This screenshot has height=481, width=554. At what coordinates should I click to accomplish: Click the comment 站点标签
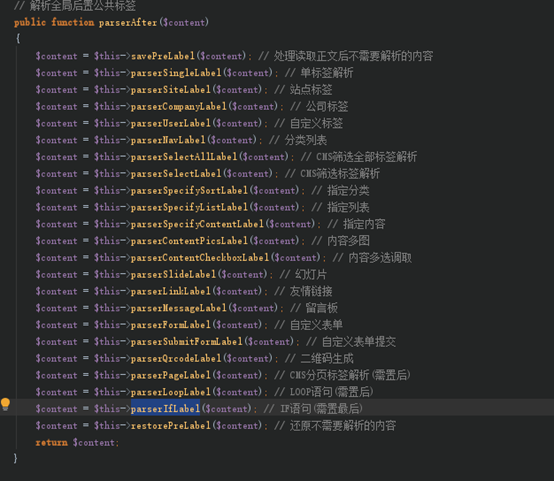coord(311,89)
